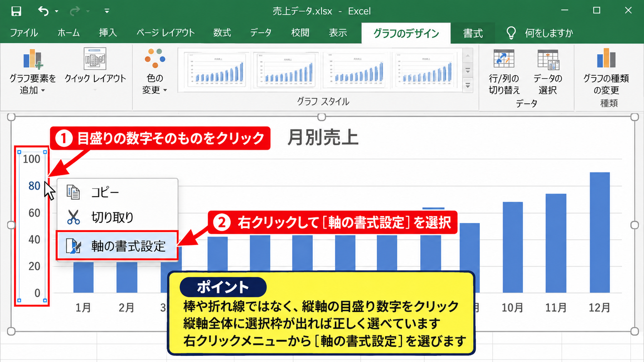Apply the first chart style thumbnail
The image size is (644, 362).
pos(217,71)
